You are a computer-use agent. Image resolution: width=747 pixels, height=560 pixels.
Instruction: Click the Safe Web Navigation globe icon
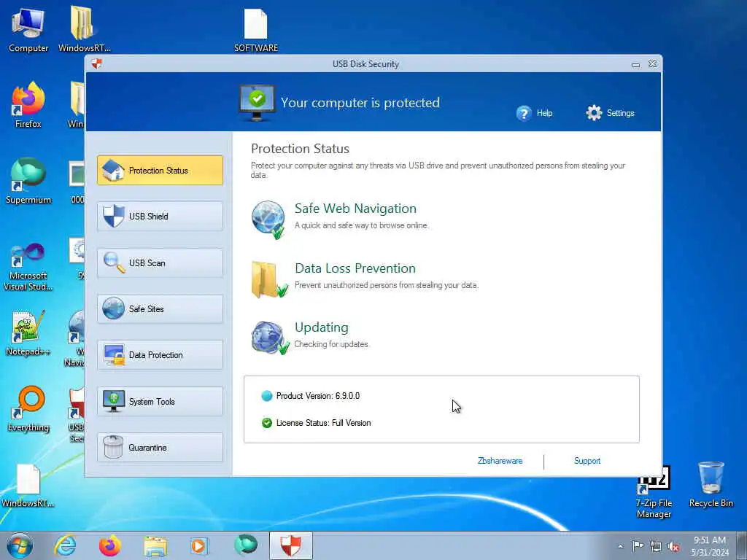click(x=268, y=219)
